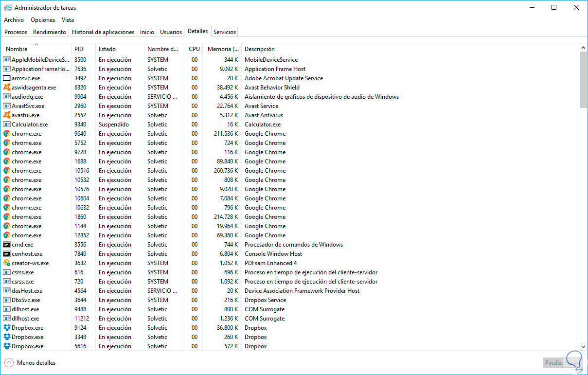Click the Calculator.exe process icon
This screenshot has height=375, width=588.
pyautogui.click(x=7, y=125)
